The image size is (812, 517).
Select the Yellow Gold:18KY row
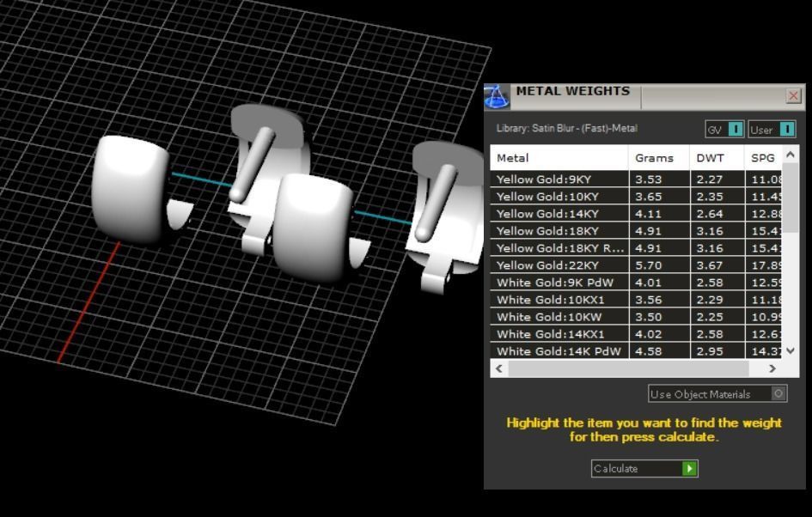tap(637, 231)
